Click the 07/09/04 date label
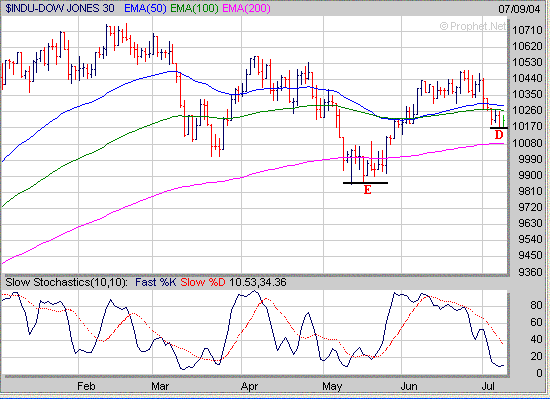Screen dimensions: 550x399 (x=519, y=9)
